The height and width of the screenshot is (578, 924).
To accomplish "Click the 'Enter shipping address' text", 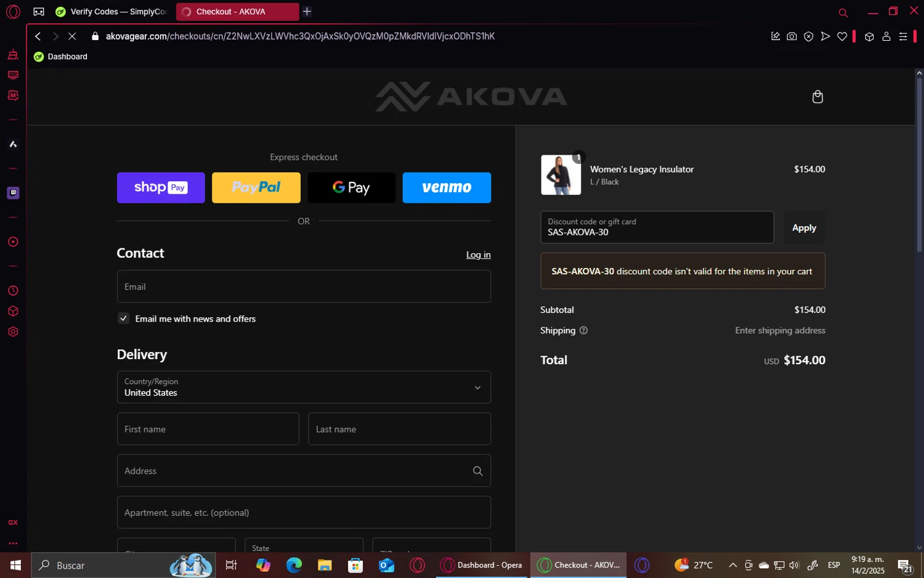I will [x=780, y=330].
